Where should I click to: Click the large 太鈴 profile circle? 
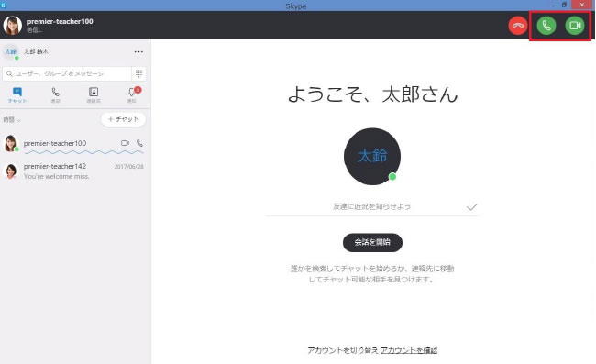[372, 156]
